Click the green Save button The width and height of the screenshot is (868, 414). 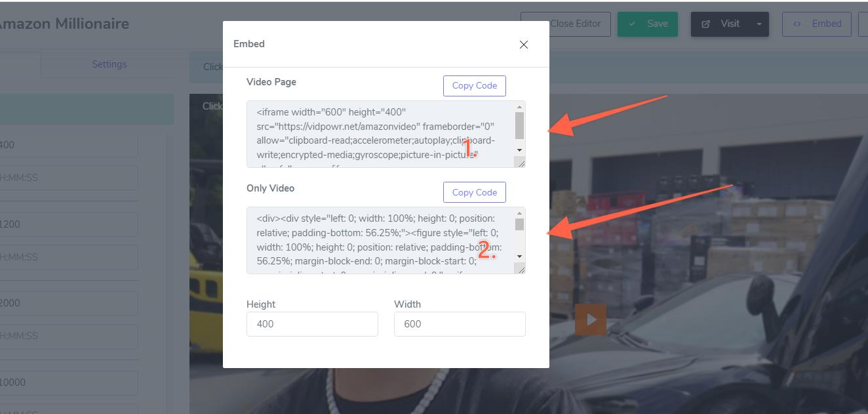click(648, 24)
